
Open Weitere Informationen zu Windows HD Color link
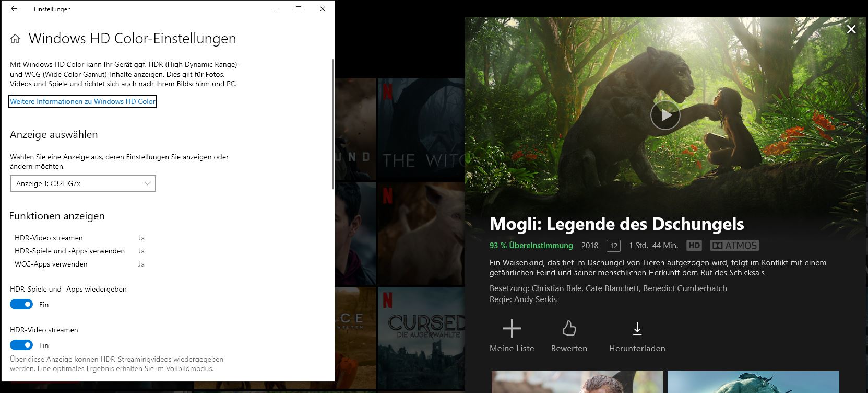click(x=82, y=101)
